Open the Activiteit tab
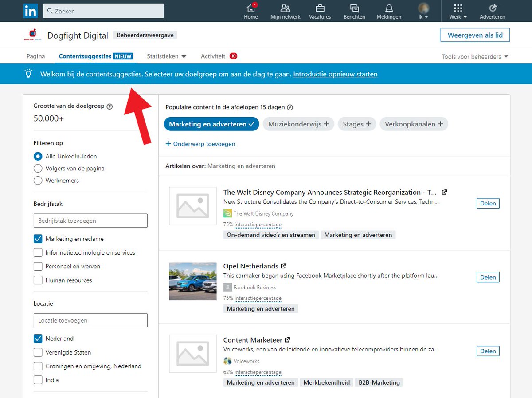 tap(219, 56)
